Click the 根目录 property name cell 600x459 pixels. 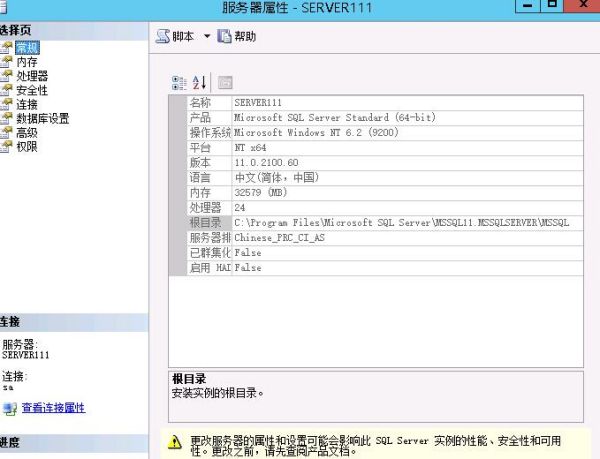[x=209, y=223]
